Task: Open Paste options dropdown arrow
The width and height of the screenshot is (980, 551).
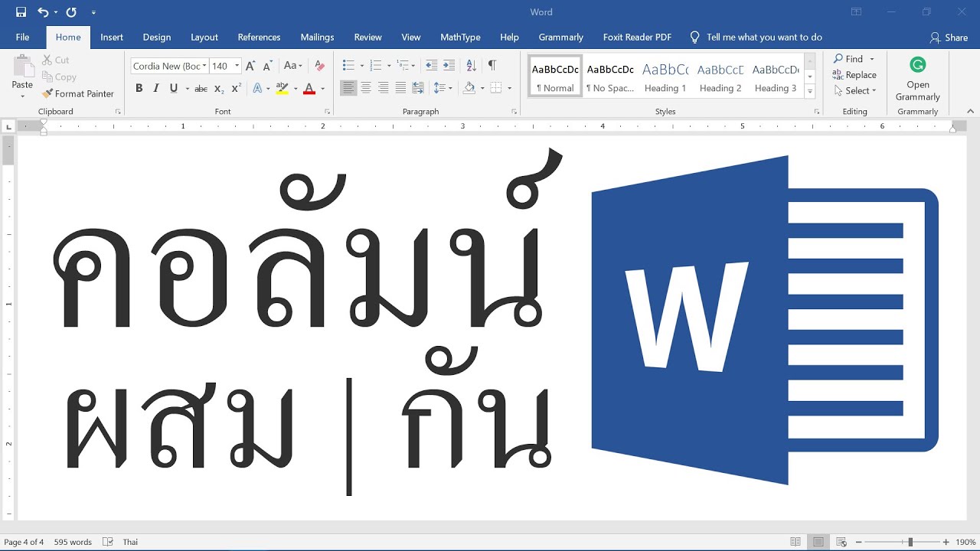Action: pyautogui.click(x=22, y=96)
